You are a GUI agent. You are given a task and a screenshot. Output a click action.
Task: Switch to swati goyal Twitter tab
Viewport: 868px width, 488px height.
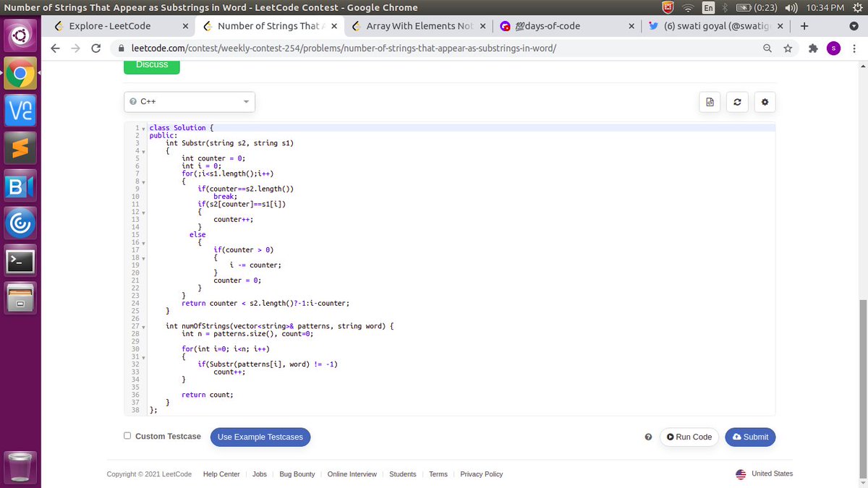tap(715, 26)
